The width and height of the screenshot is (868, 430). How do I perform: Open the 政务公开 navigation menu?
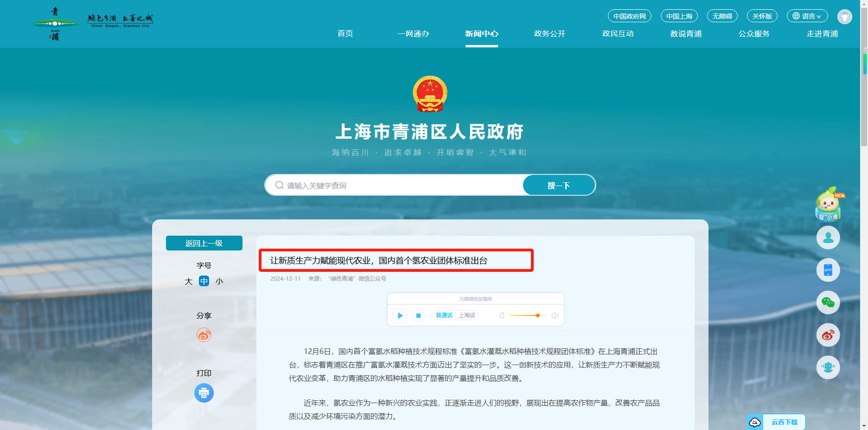click(x=549, y=34)
